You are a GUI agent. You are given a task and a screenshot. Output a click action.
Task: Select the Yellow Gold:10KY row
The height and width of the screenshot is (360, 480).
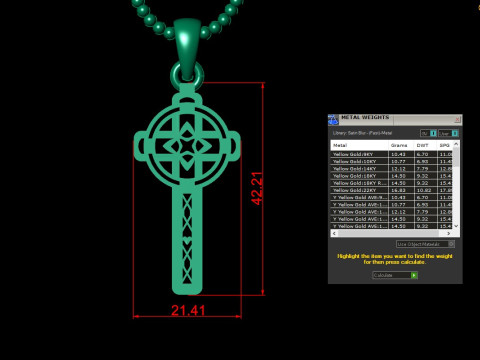pos(391,161)
